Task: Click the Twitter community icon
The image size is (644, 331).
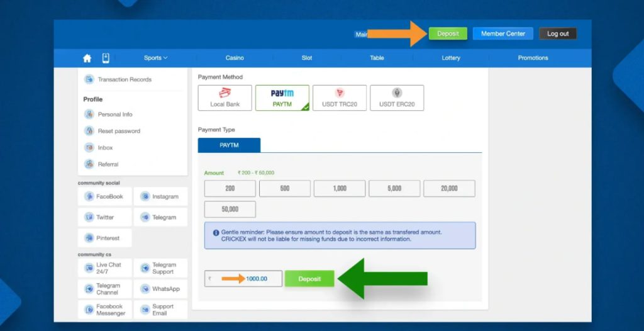Action: tap(89, 217)
